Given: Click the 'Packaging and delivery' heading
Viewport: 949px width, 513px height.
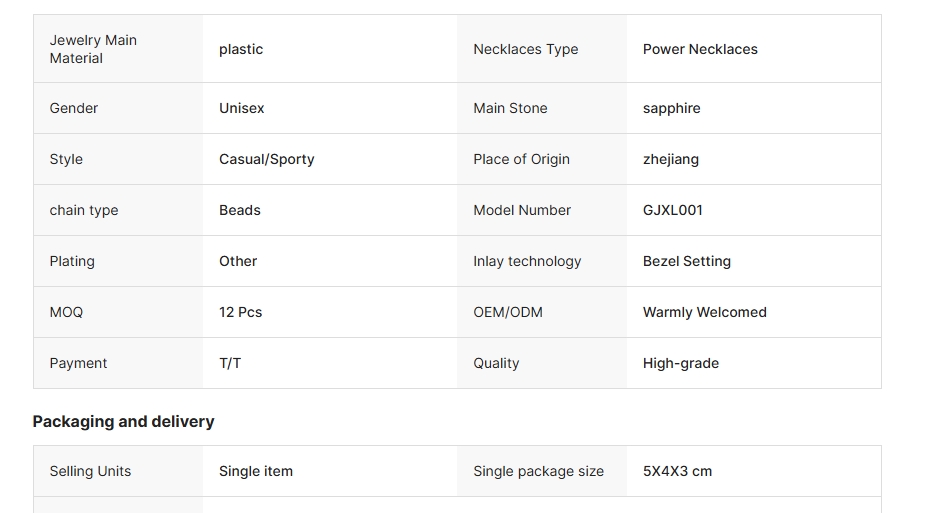Looking at the screenshot, I should pos(123,421).
